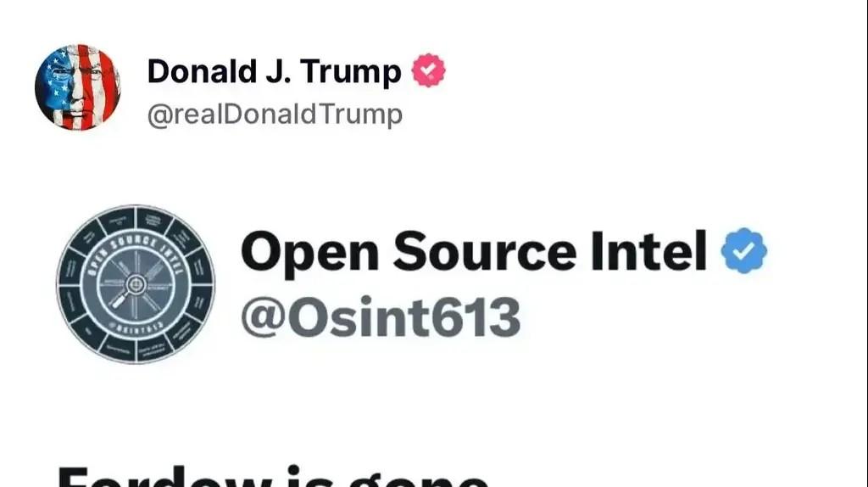Click the white checkmark inside the blue badge

click(x=743, y=250)
